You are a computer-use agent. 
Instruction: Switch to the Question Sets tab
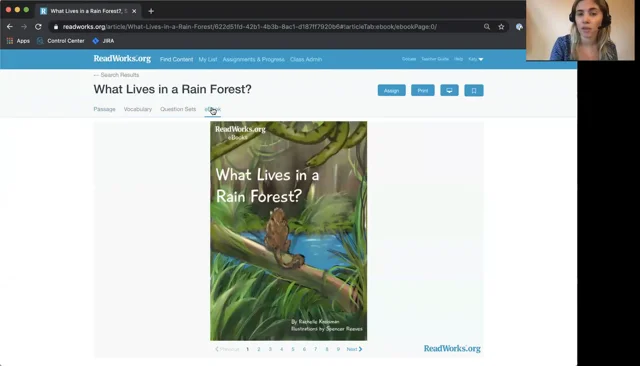(178, 109)
